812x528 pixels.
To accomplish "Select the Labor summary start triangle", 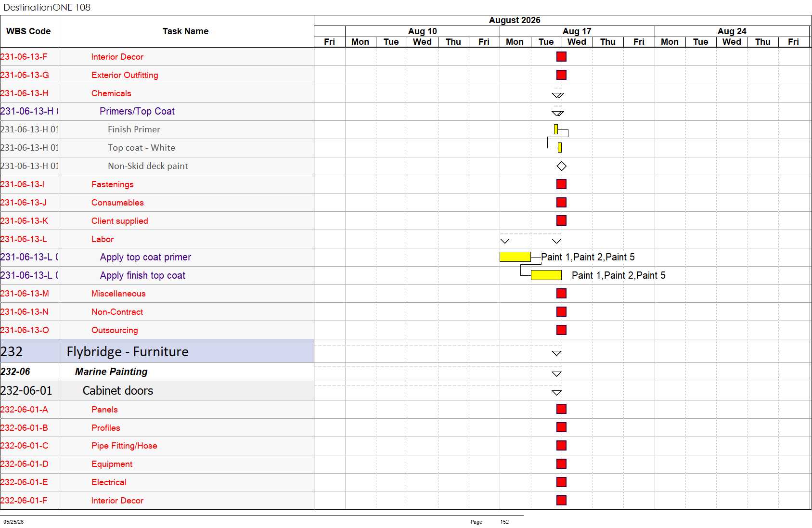I will (505, 241).
